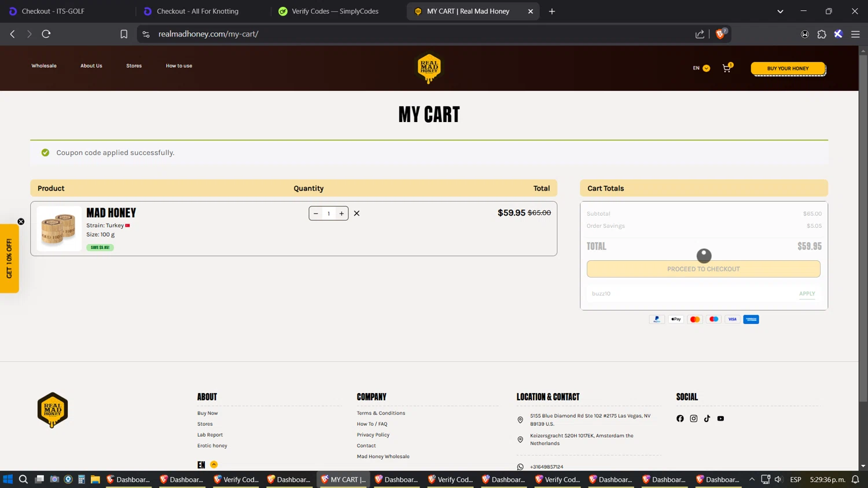Open the Windows notifications bell icon
This screenshot has width=868, height=488.
[855, 479]
